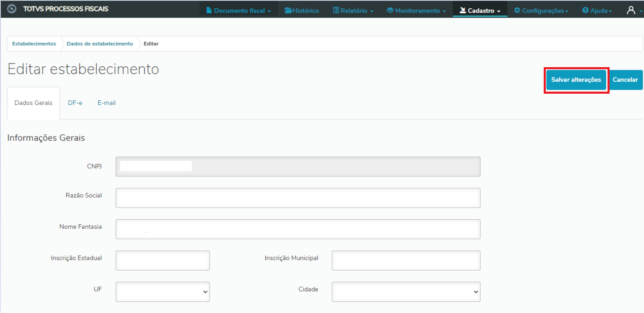The width and height of the screenshot is (644, 313).
Task: Switch to the DF-e tab
Action: [x=75, y=103]
